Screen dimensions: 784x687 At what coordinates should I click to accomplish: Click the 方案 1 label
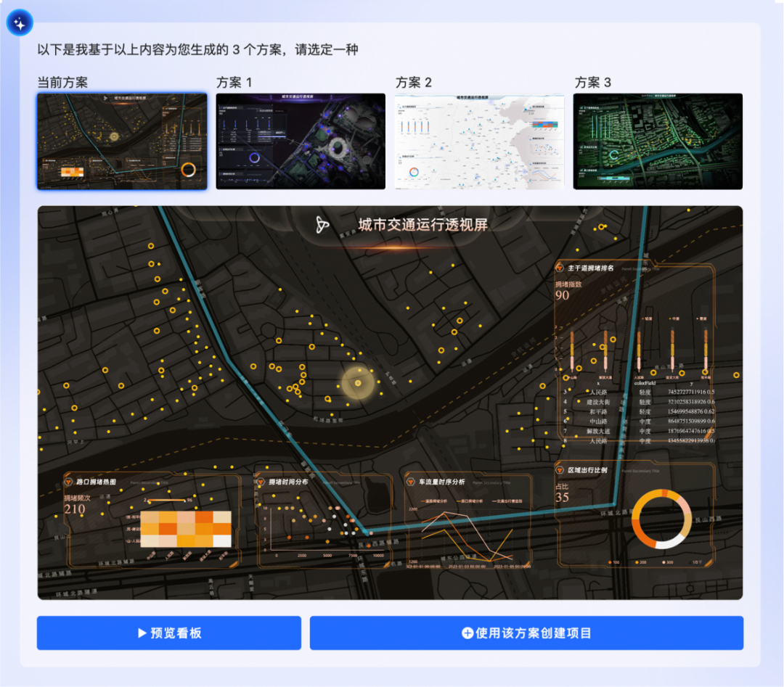click(x=234, y=83)
